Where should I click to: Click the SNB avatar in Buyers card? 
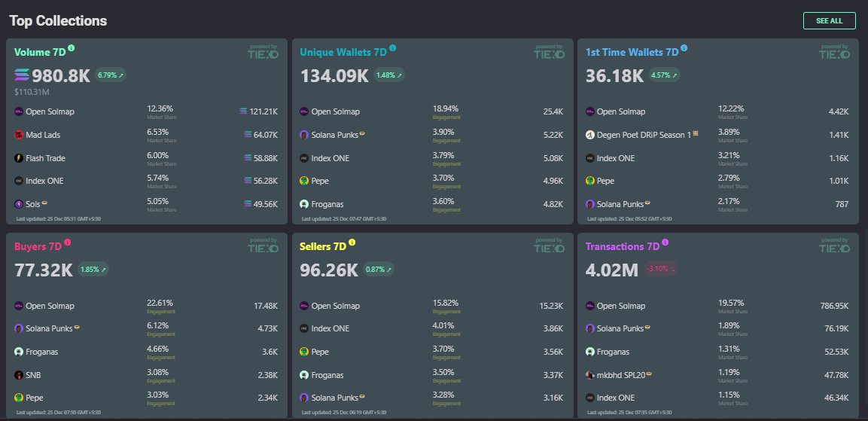(x=19, y=375)
